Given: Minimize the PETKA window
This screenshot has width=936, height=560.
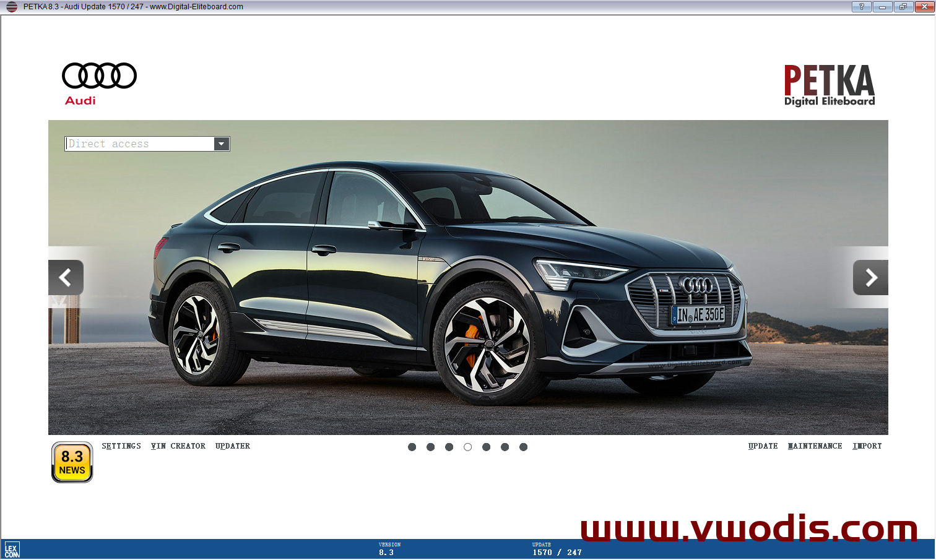Looking at the screenshot, I should coord(882,7).
